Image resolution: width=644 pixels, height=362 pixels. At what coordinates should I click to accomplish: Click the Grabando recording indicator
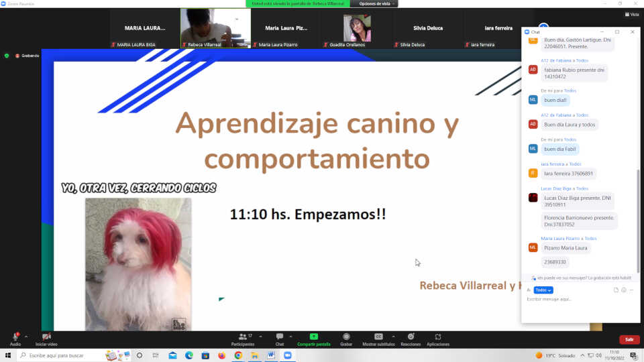point(27,56)
